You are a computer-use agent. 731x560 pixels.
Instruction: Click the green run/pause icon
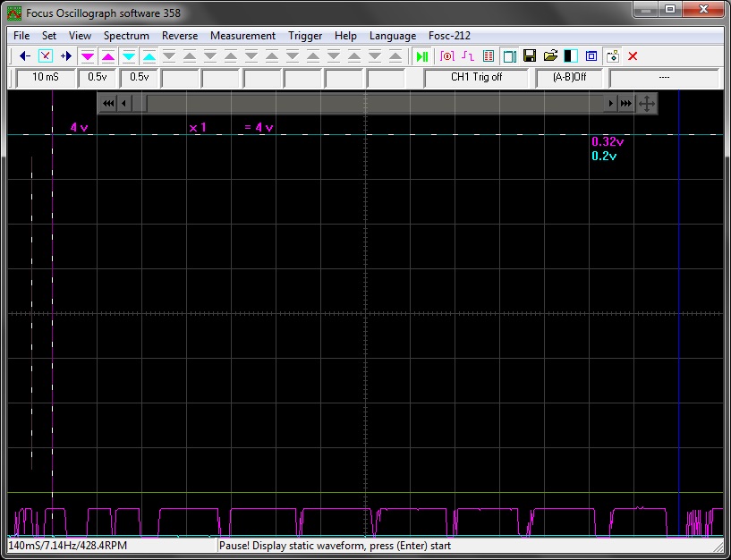point(422,56)
